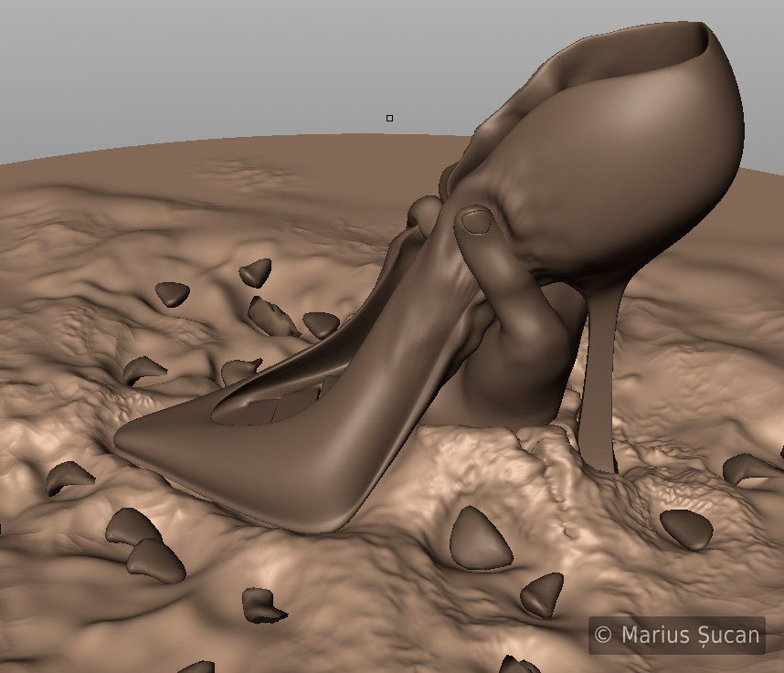Select the large rock fragment below the shoe sole

480,539
